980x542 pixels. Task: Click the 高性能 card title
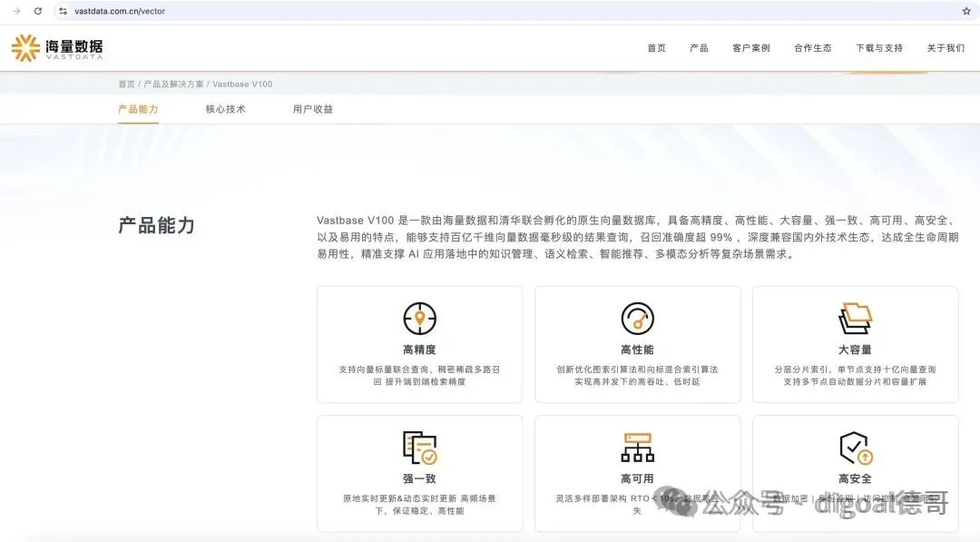pyautogui.click(x=637, y=350)
